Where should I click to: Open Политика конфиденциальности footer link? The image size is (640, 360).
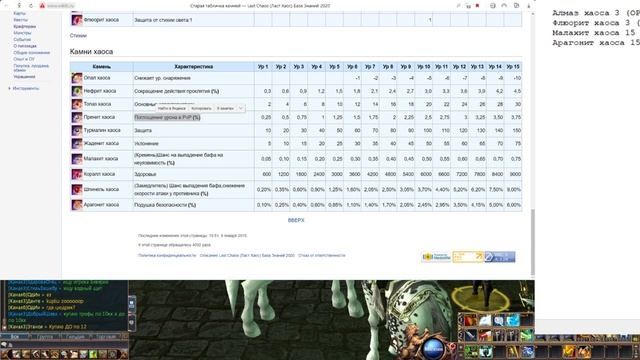pos(167,256)
